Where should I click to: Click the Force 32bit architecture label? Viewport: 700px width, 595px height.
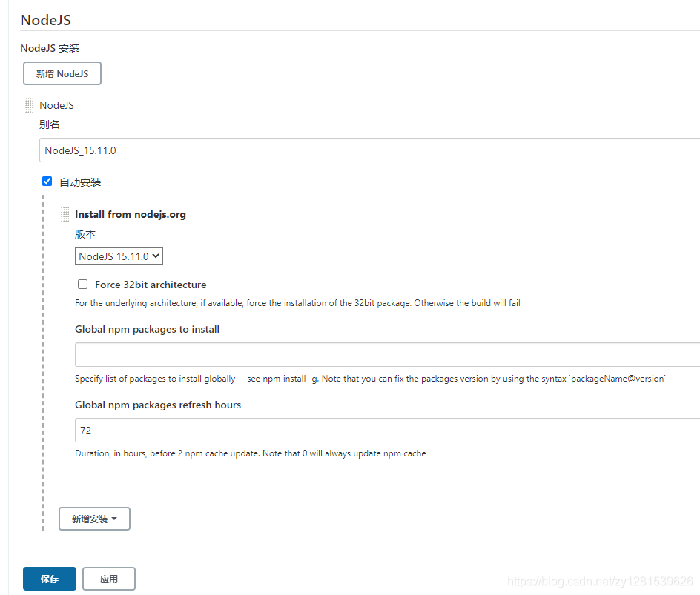151,285
